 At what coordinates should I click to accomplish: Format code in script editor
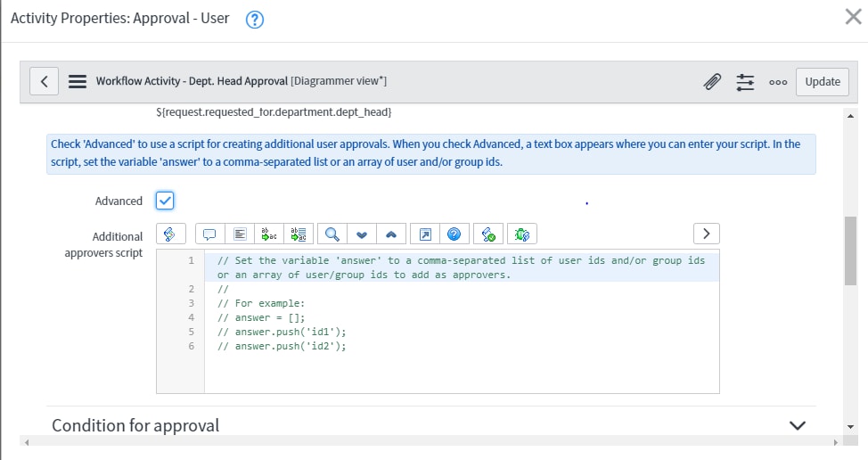click(x=240, y=234)
